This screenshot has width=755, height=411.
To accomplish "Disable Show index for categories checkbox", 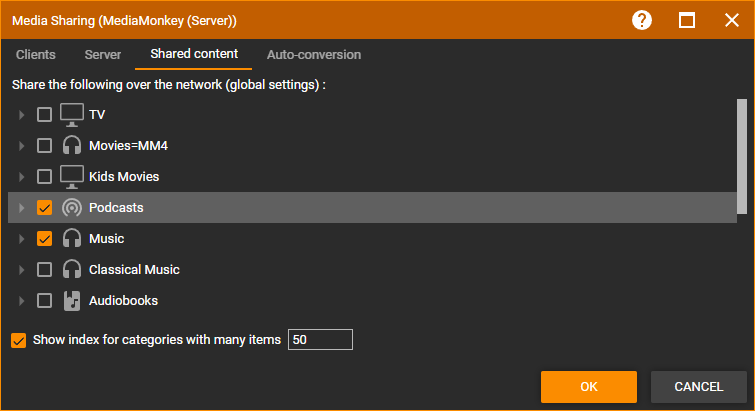I will 18,340.
